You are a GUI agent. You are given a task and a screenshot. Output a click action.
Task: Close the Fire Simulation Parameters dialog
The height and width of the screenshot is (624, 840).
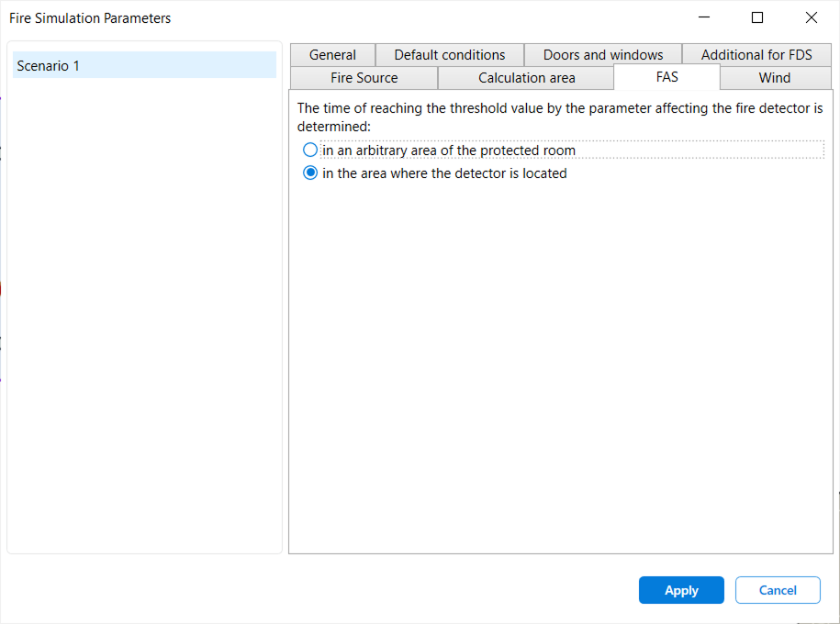pos(811,17)
